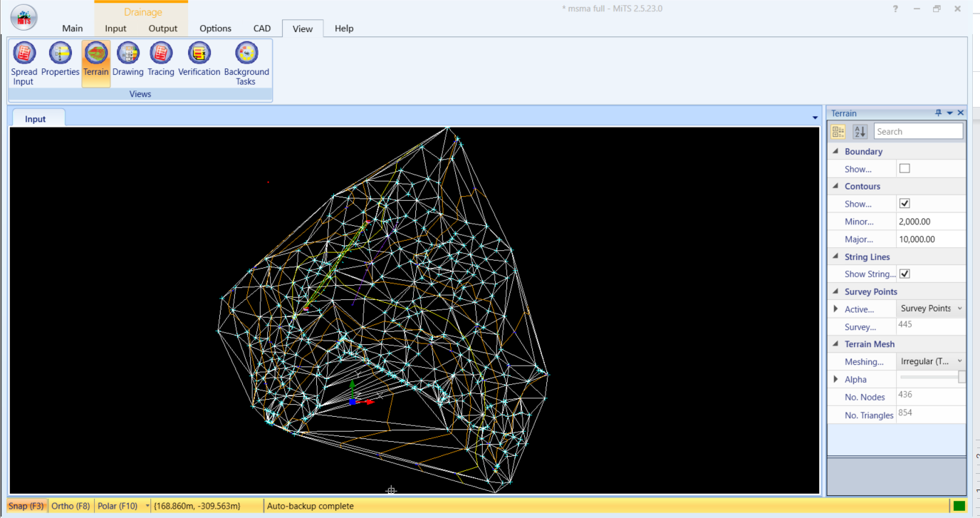Toggle Snap (F3) mode

click(26, 506)
